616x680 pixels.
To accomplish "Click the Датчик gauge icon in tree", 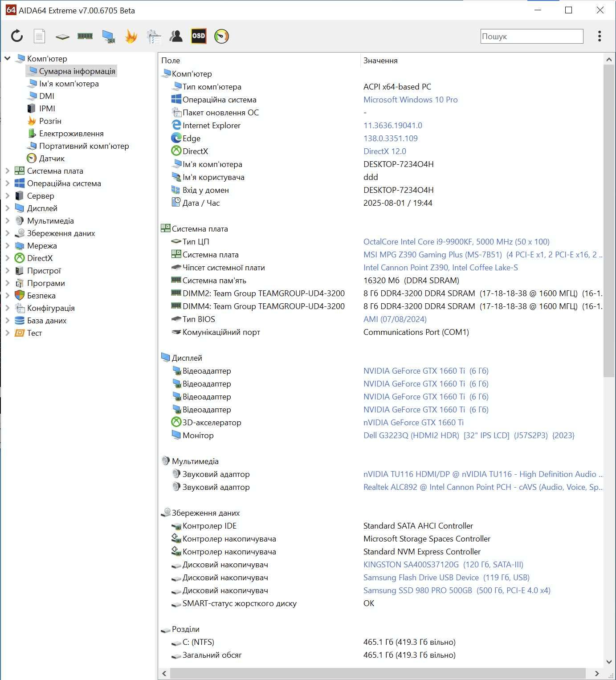I will coord(32,158).
